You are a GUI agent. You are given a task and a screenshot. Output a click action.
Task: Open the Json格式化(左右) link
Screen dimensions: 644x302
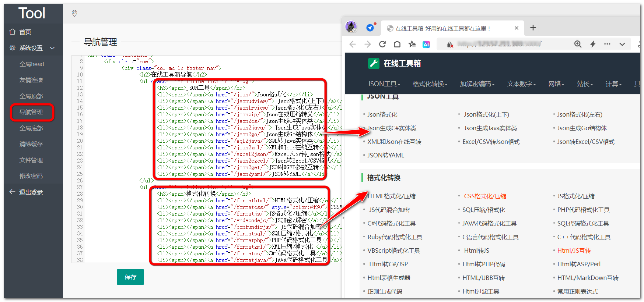[580, 114]
